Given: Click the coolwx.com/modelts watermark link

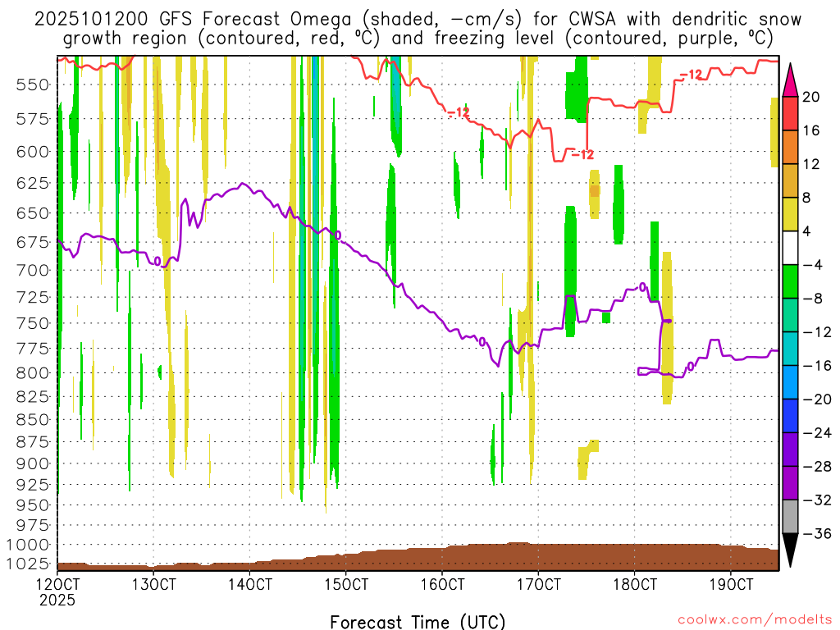Looking at the screenshot, I should click(755, 620).
